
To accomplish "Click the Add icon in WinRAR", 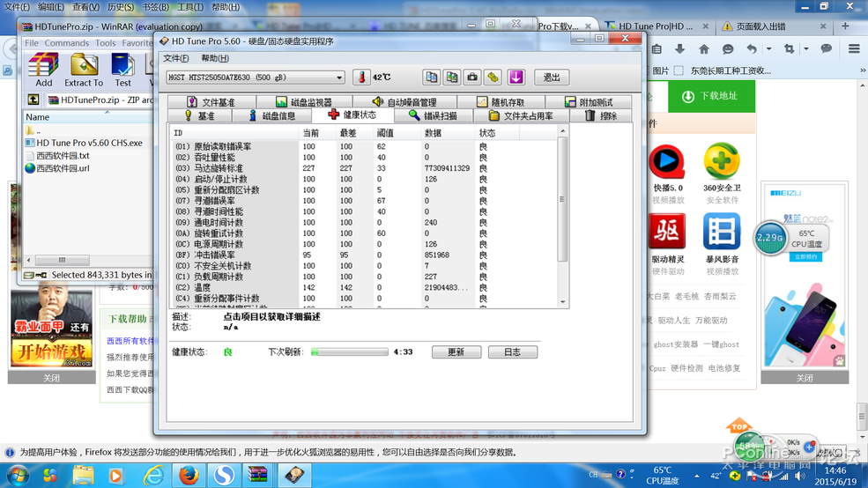I will coord(44,70).
